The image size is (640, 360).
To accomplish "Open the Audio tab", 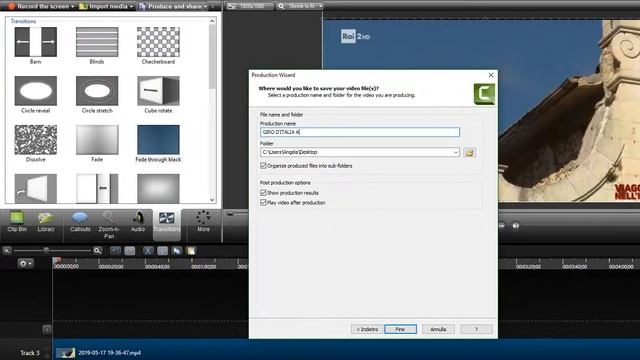I will [138, 222].
